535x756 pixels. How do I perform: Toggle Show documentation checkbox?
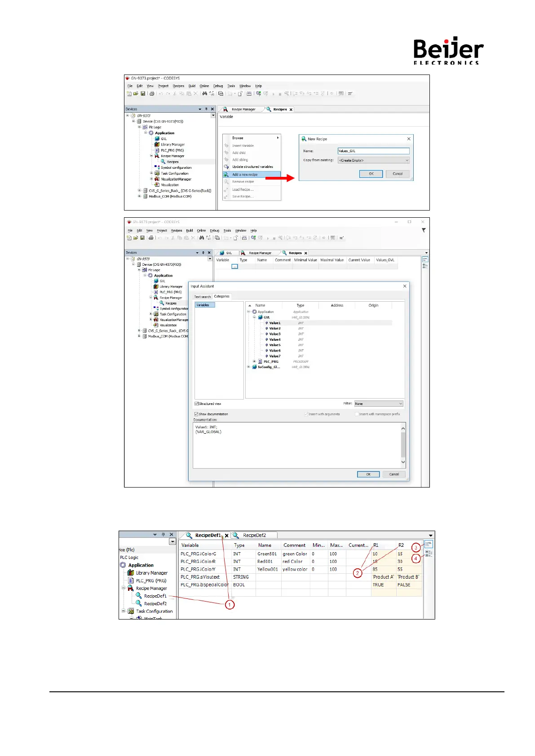pos(196,414)
